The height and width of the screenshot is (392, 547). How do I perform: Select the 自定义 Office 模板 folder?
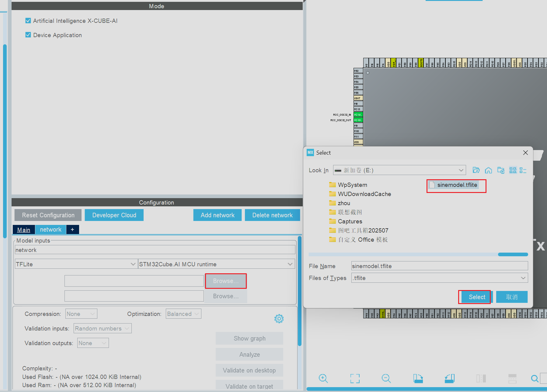point(358,240)
